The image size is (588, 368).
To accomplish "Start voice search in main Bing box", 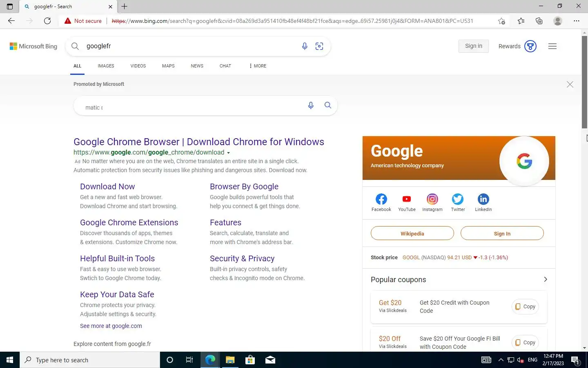I will (305, 46).
